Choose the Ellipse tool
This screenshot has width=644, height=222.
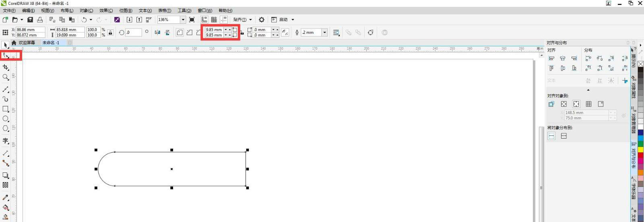coord(6,118)
